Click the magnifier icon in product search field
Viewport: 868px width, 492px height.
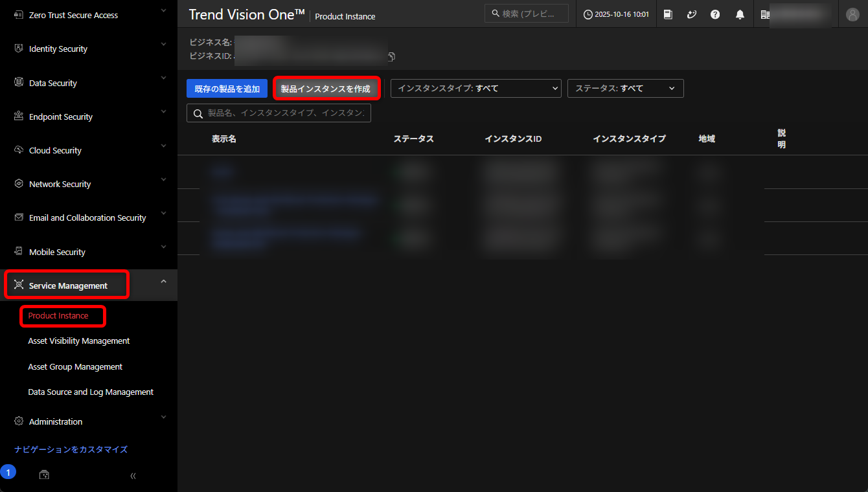point(198,113)
